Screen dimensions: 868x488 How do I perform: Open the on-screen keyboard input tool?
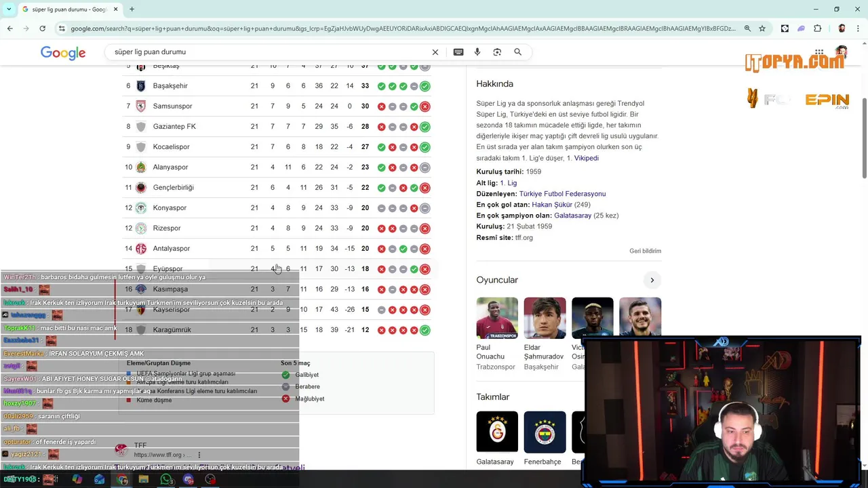(x=458, y=52)
